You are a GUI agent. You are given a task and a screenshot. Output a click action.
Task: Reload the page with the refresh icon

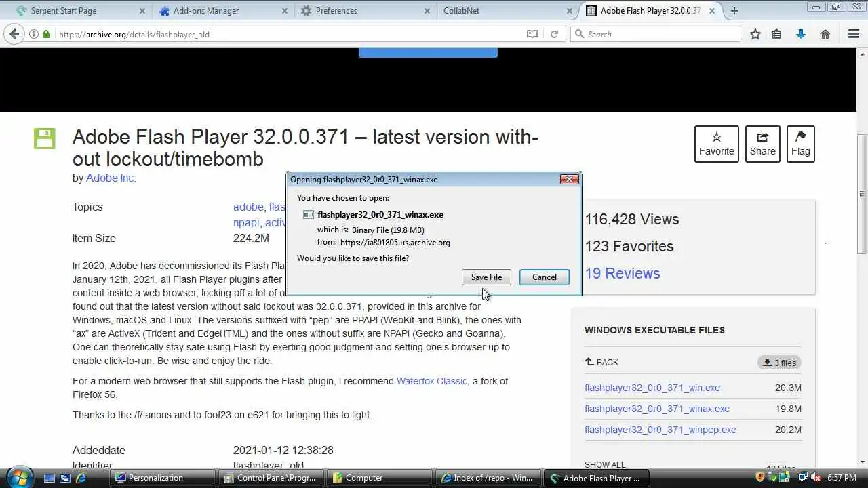point(554,34)
